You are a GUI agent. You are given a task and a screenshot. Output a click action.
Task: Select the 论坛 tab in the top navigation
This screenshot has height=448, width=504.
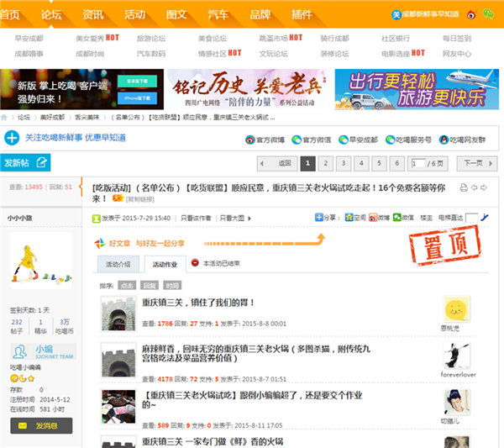click(51, 15)
